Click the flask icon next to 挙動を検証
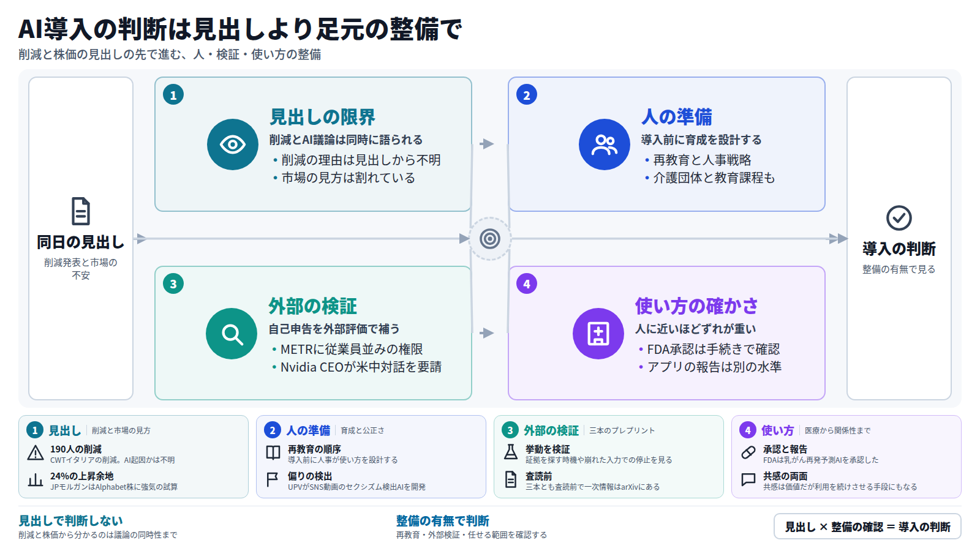 [x=511, y=452]
